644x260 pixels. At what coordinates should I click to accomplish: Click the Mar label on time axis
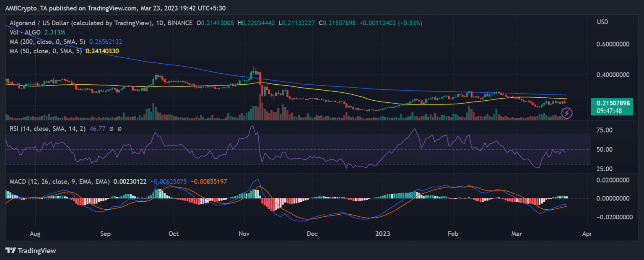(517, 234)
